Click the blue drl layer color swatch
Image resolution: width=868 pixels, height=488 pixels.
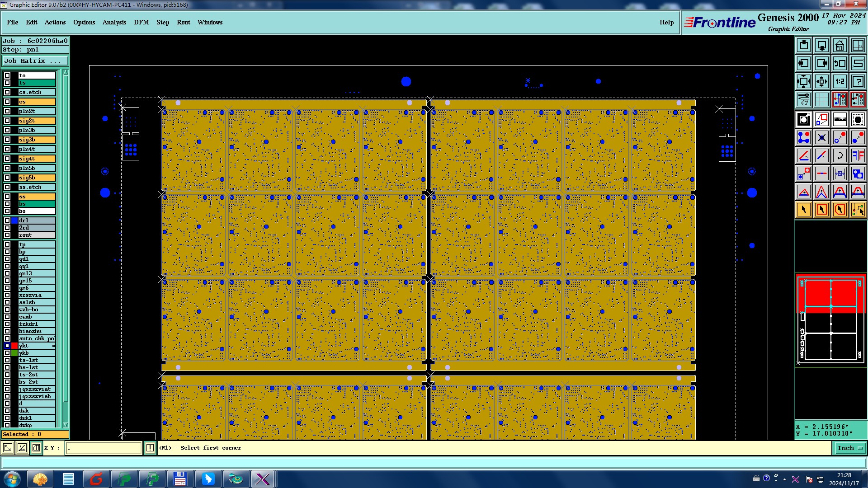(x=14, y=221)
